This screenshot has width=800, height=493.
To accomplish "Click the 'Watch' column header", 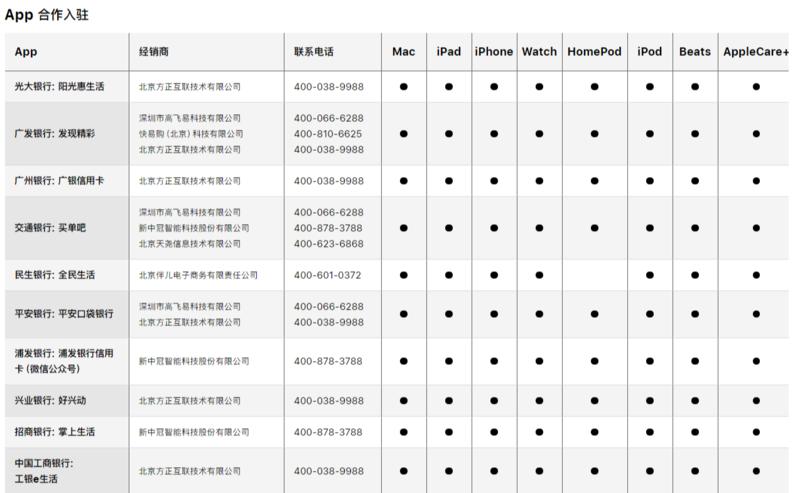I will [539, 52].
